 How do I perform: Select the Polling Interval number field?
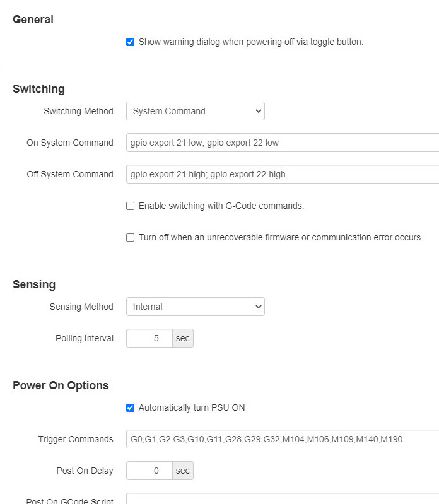click(149, 338)
